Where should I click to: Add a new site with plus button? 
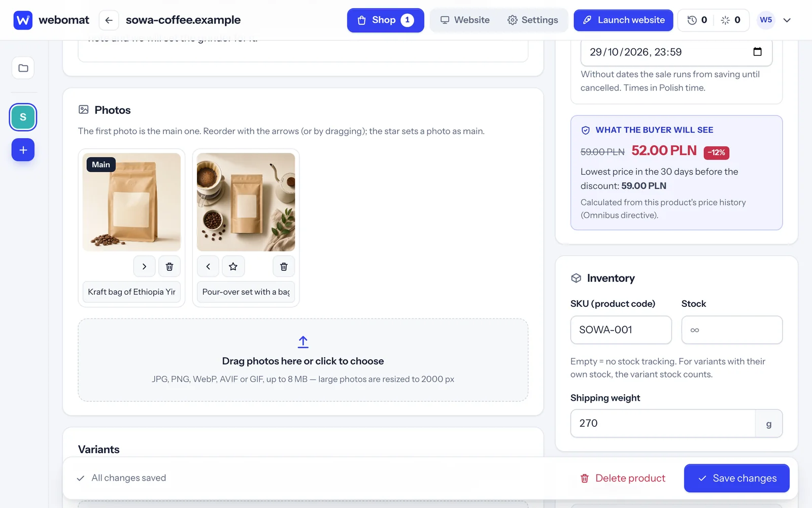click(23, 150)
